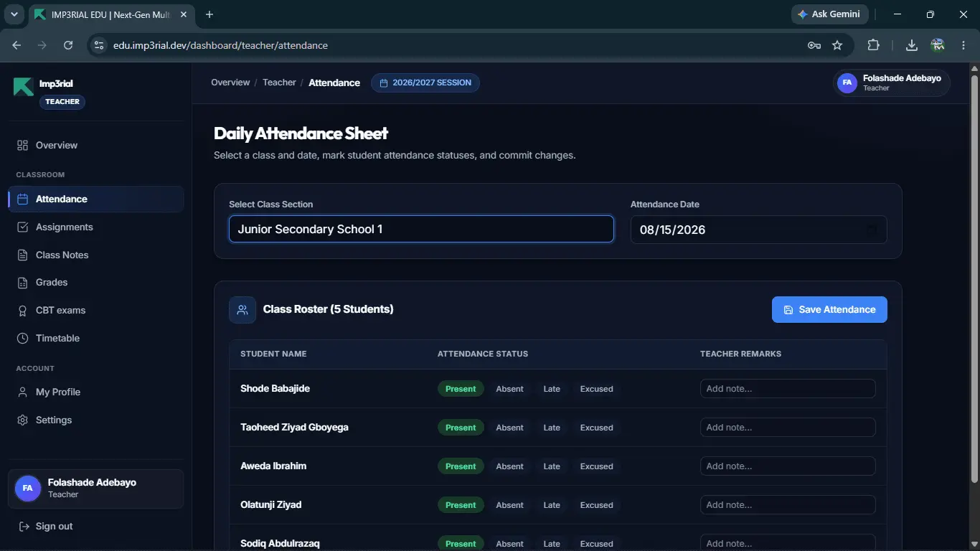Open the browser tab search dropdown
Screen dimensions: 980x551
(x=14, y=14)
